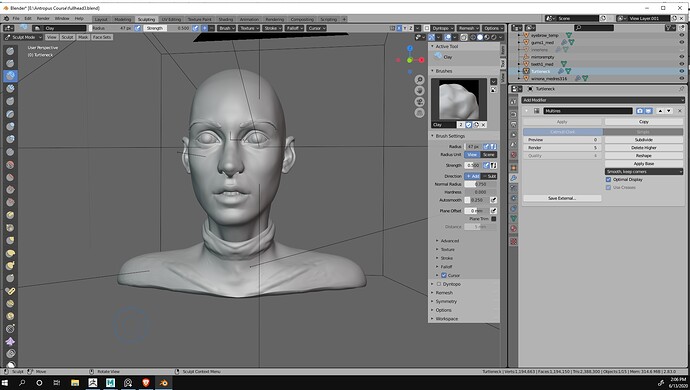The width and height of the screenshot is (690, 390).
Task: Open the Render menu
Action: [x=43, y=18]
